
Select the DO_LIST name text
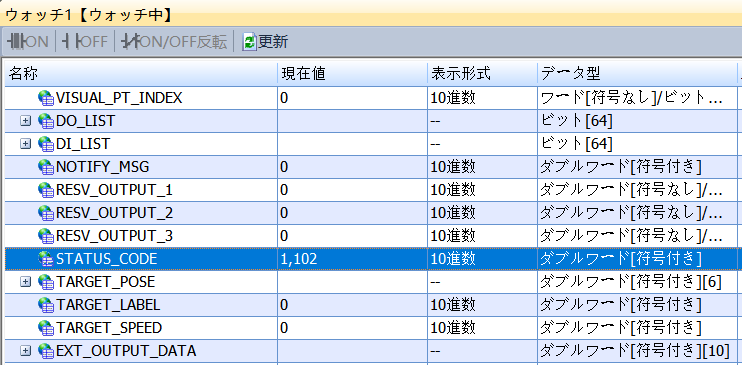[85, 121]
